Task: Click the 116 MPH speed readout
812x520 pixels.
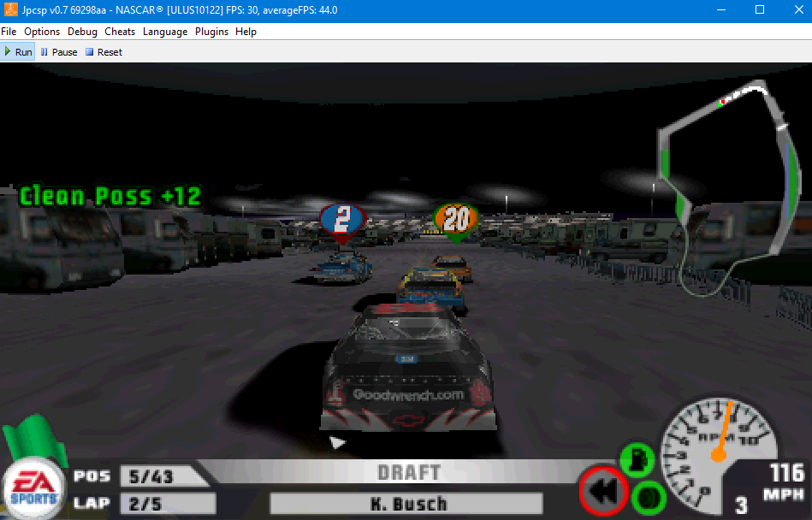Action: tap(785, 482)
